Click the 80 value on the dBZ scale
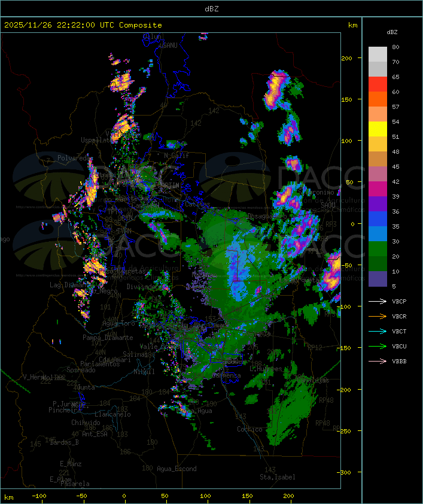The height and width of the screenshot is (504, 423). tap(395, 47)
